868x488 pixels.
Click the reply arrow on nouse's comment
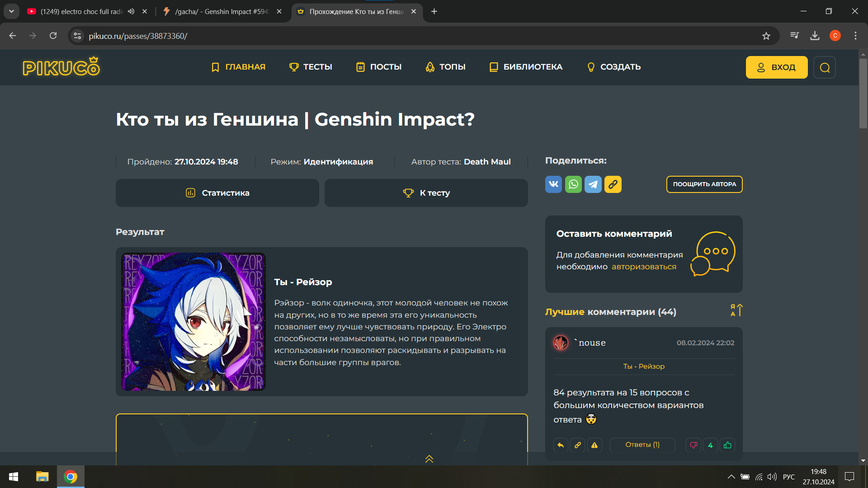pyautogui.click(x=561, y=445)
